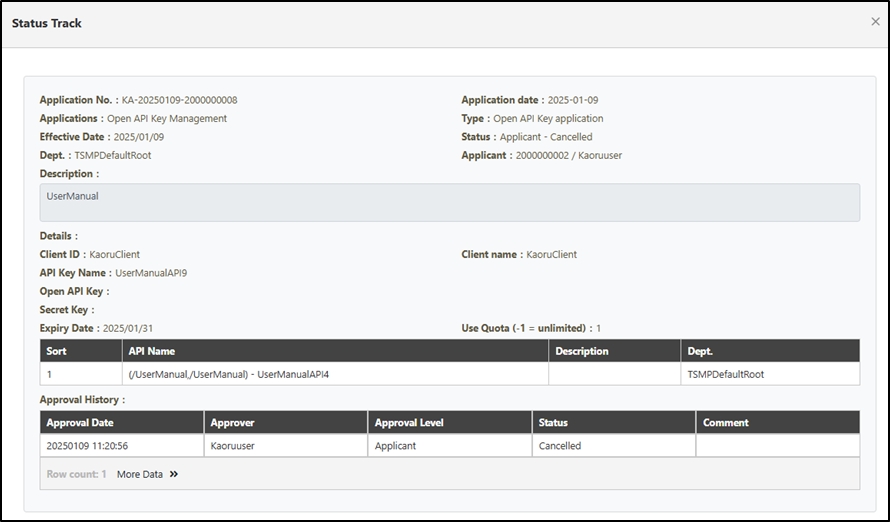Select the Approval Level column header
The height and width of the screenshot is (522, 890).
point(409,423)
